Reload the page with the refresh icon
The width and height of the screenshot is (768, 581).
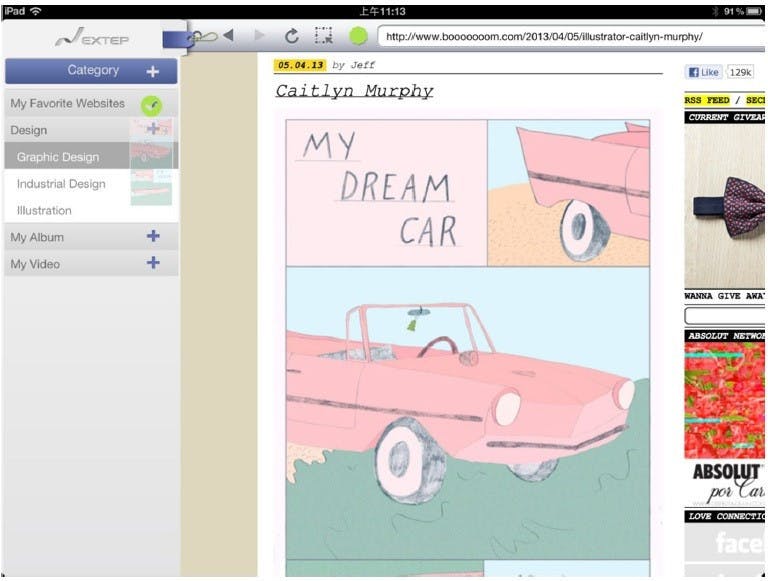click(x=292, y=36)
